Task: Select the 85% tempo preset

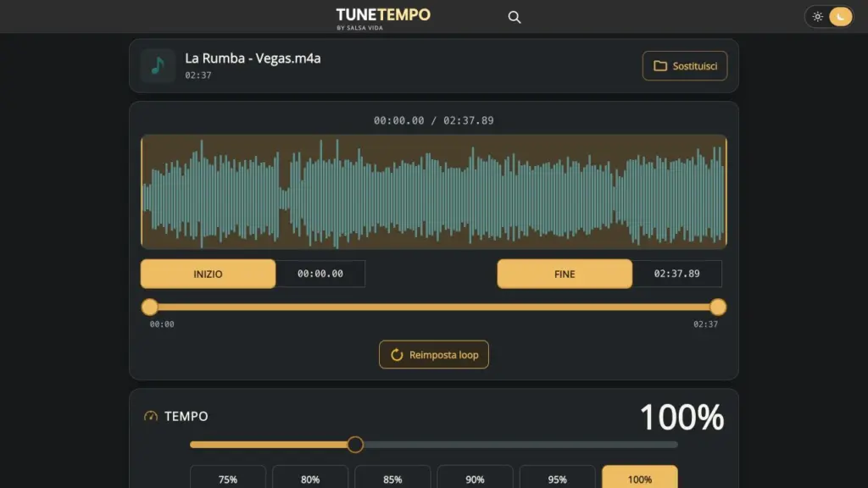Action: click(x=392, y=478)
